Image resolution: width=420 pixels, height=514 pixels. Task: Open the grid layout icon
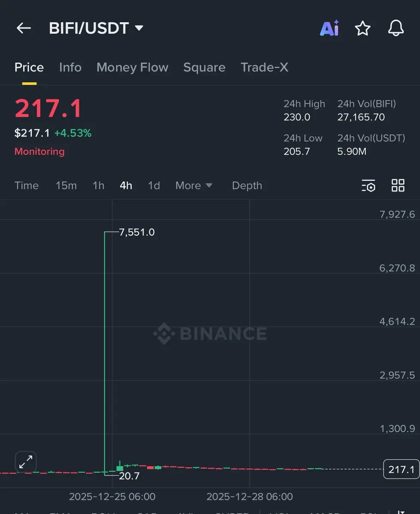click(398, 185)
